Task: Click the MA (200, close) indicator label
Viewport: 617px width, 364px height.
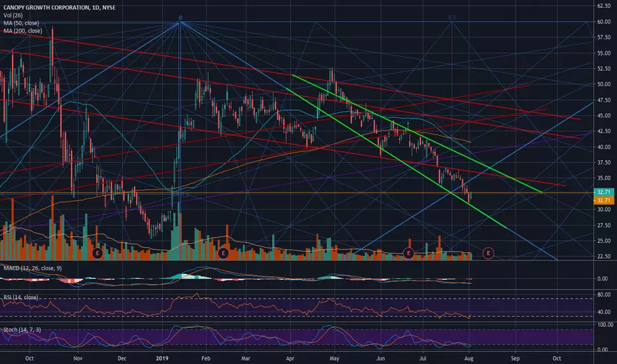Action: coord(23,30)
